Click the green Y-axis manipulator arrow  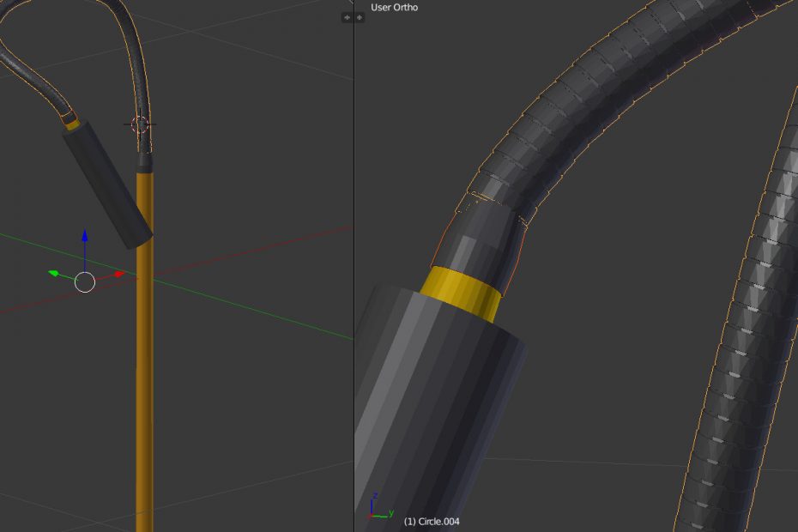[x=54, y=274]
